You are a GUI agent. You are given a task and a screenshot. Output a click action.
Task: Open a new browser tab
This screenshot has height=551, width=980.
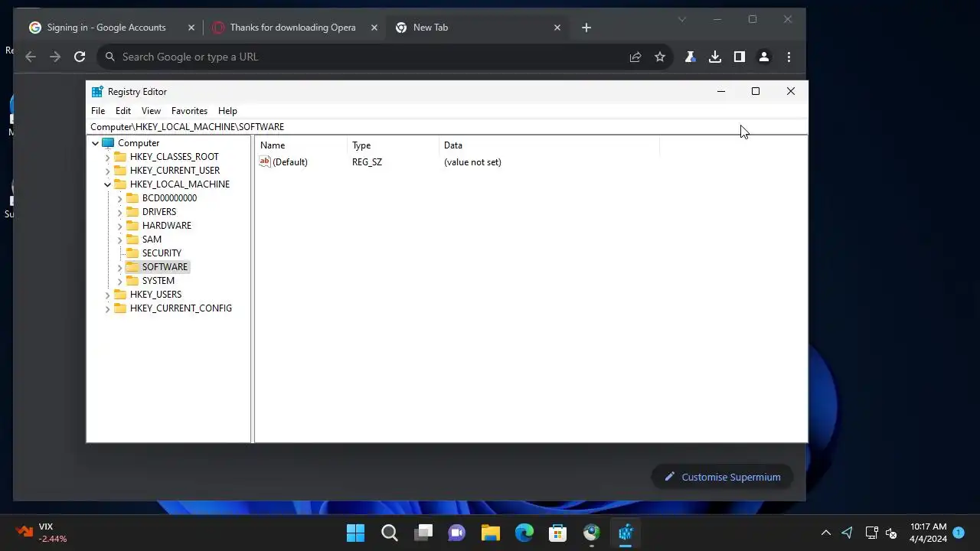(586, 28)
